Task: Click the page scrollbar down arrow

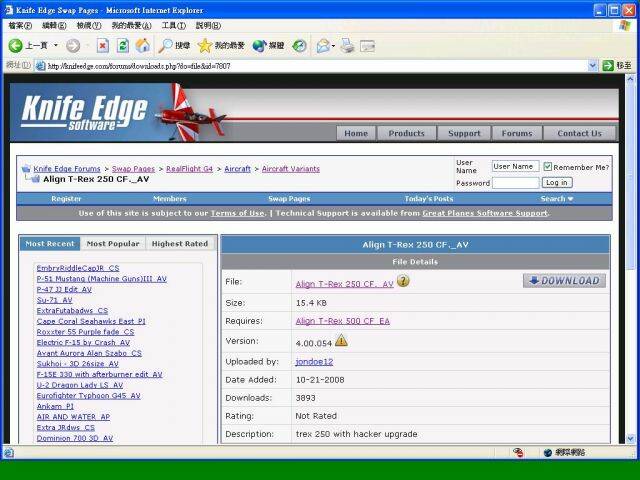Action: coord(630,439)
